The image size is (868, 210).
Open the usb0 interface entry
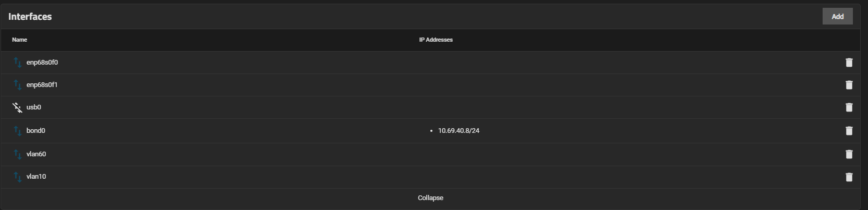34,107
